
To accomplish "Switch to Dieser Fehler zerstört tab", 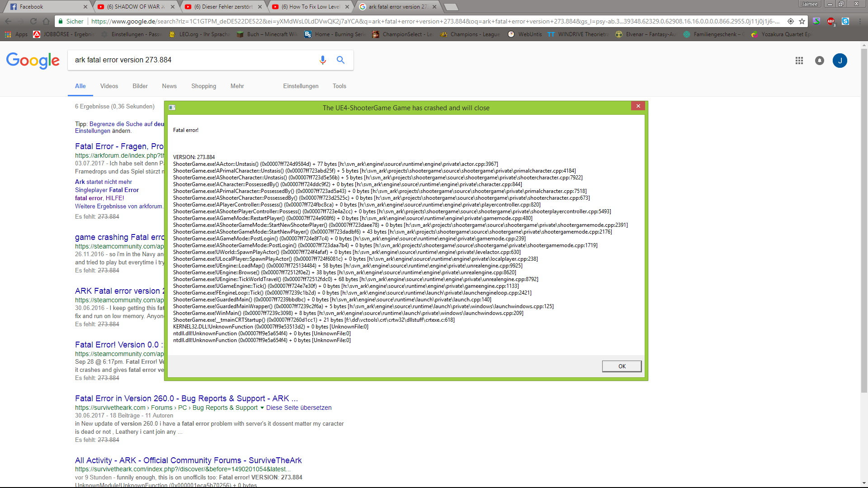I will (x=222, y=7).
